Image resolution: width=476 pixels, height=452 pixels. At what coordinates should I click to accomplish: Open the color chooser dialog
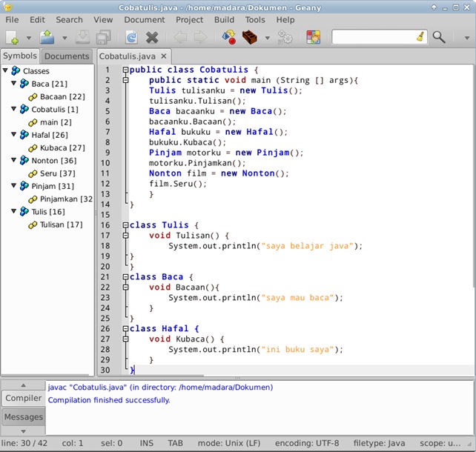313,37
